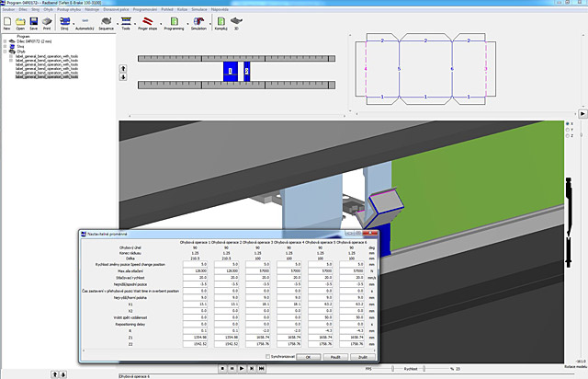Click the play simulation button

[242, 369]
